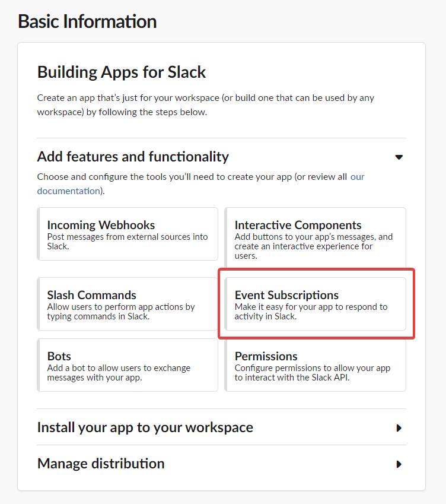Click 'Add a bot to allow users' description
Image resolution: width=446 pixels, height=504 pixels.
119,368
